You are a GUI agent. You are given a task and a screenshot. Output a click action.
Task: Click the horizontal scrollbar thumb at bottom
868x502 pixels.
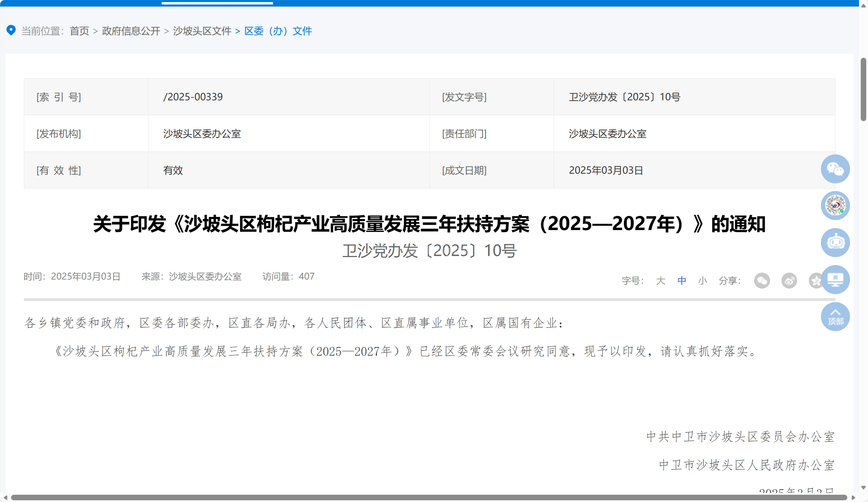(428, 498)
